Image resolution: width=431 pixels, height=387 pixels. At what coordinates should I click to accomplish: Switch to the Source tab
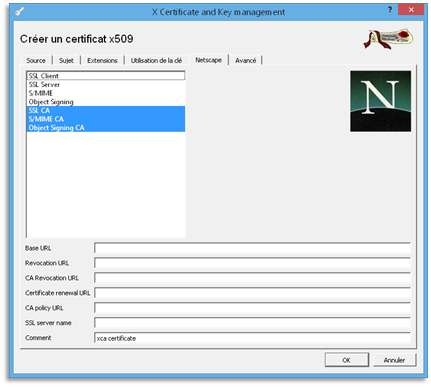pyautogui.click(x=36, y=60)
